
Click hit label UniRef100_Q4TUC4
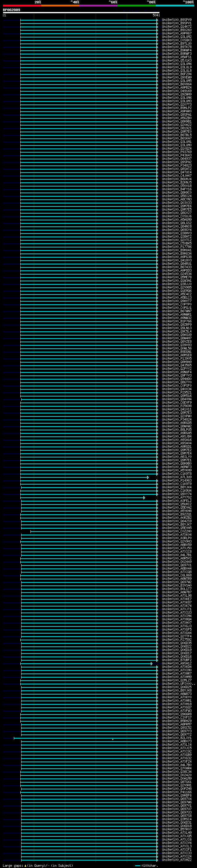[x=177, y=172]
